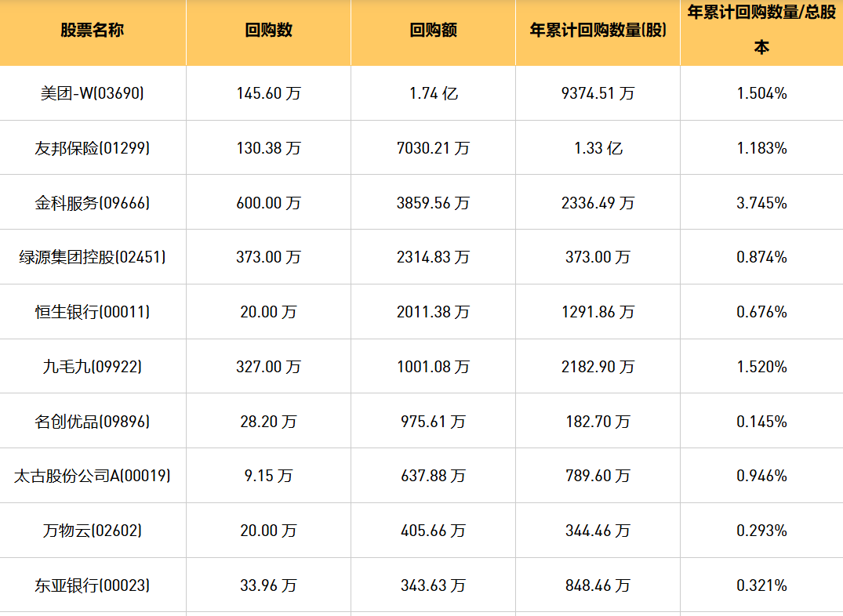This screenshot has height=616, width=843.
Task: Click the 33.96 万 buyback count value
Action: point(268,586)
